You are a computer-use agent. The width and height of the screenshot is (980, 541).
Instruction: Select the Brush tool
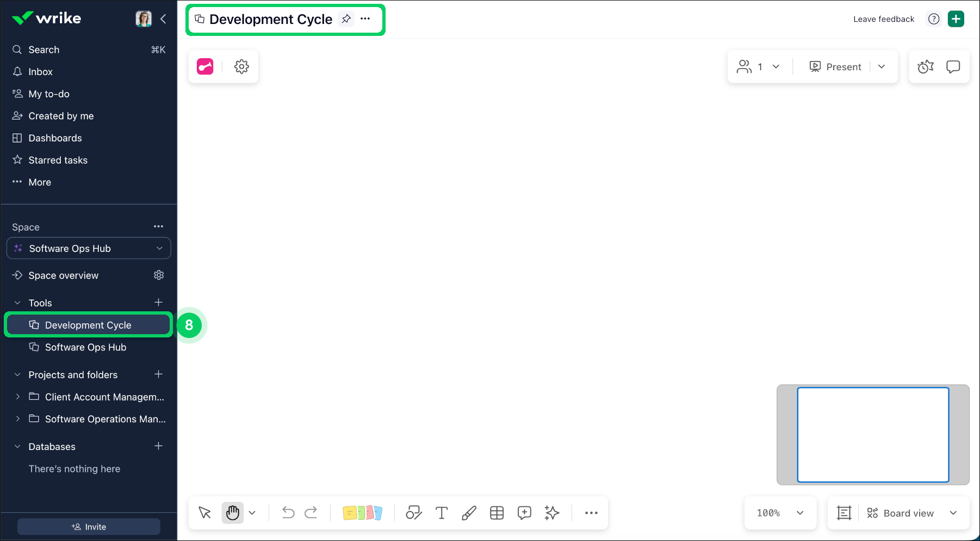pos(468,513)
